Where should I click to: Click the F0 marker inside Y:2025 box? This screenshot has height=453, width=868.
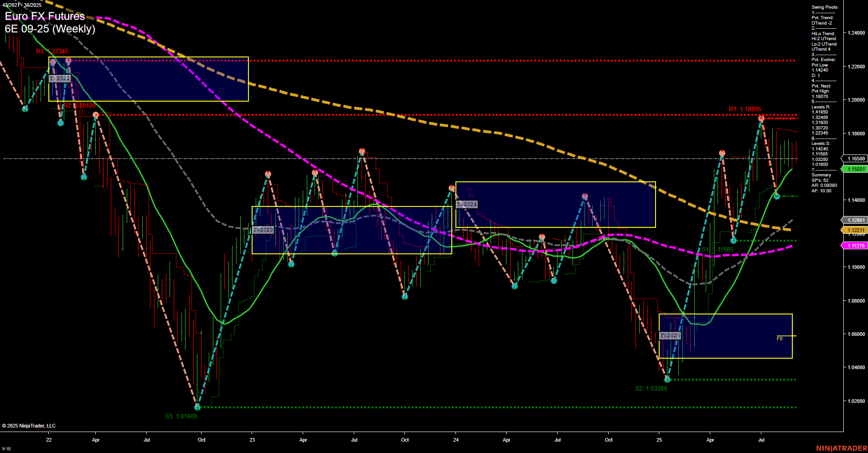(780, 338)
